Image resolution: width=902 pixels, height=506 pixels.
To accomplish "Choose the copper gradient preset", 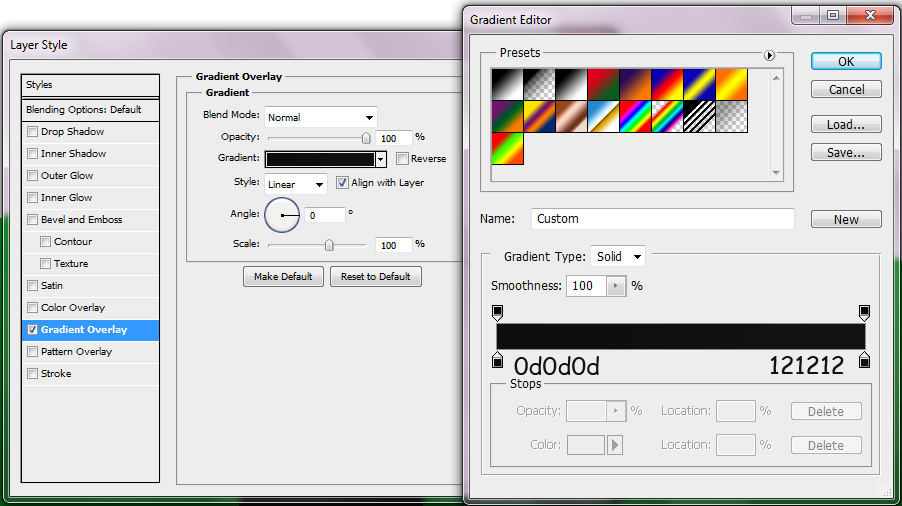I will (x=571, y=117).
